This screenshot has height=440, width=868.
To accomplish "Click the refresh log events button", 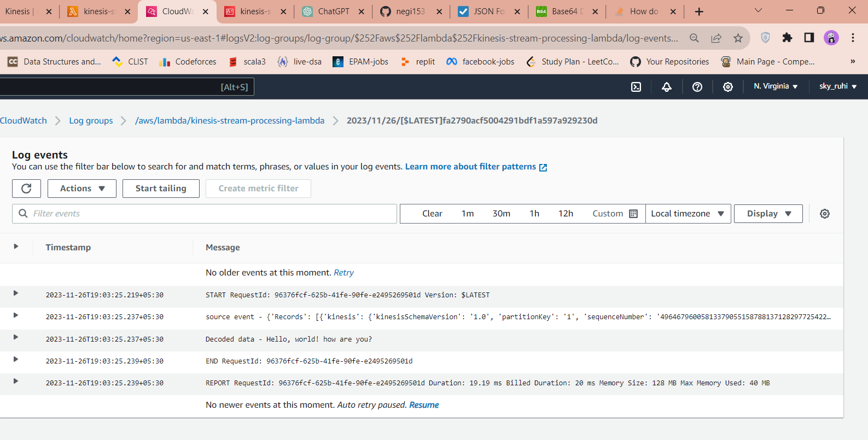I will pos(26,189).
